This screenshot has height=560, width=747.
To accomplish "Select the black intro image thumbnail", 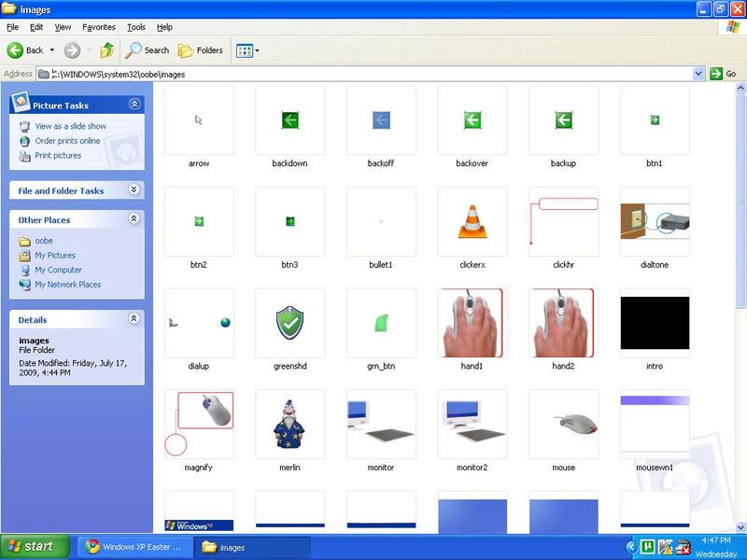I will (655, 323).
